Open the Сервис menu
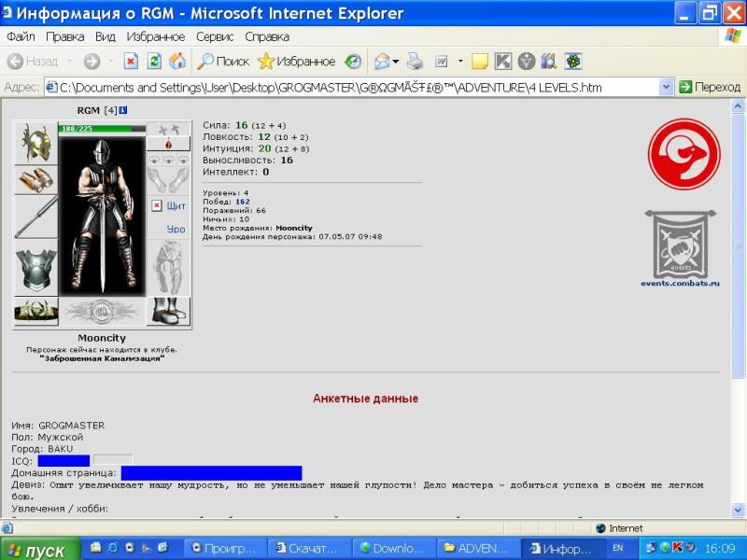 click(x=215, y=36)
